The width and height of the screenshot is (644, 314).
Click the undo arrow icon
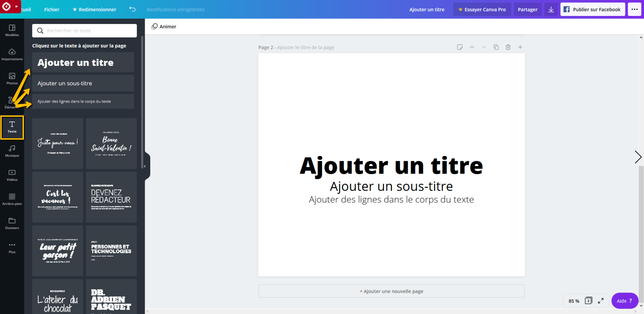(132, 9)
